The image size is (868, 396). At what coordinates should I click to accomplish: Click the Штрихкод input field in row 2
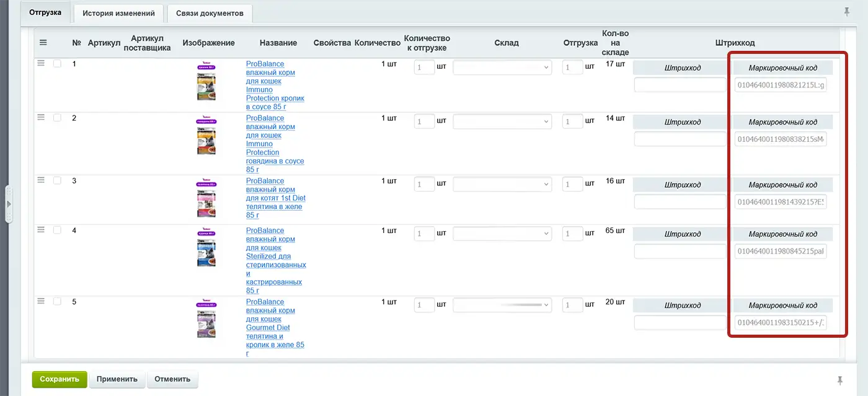(680, 139)
